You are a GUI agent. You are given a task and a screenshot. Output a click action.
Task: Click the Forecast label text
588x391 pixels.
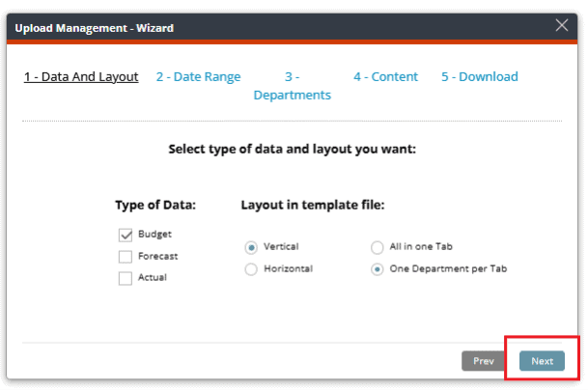[x=158, y=256]
